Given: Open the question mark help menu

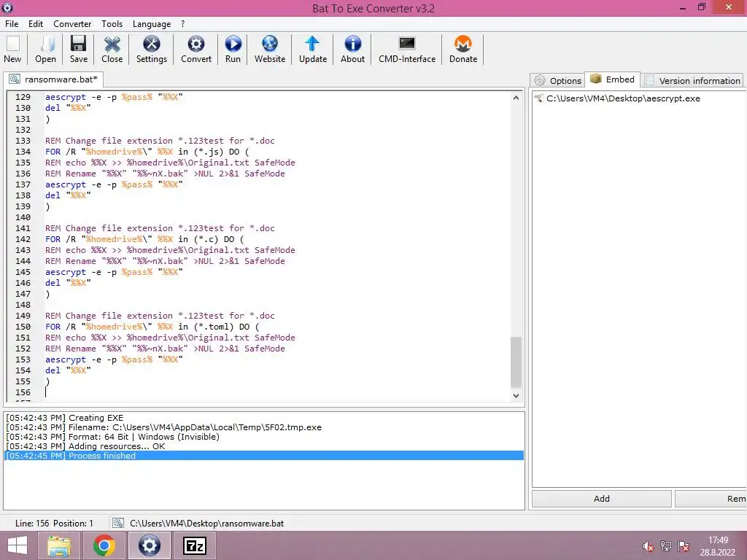Looking at the screenshot, I should point(182,24).
